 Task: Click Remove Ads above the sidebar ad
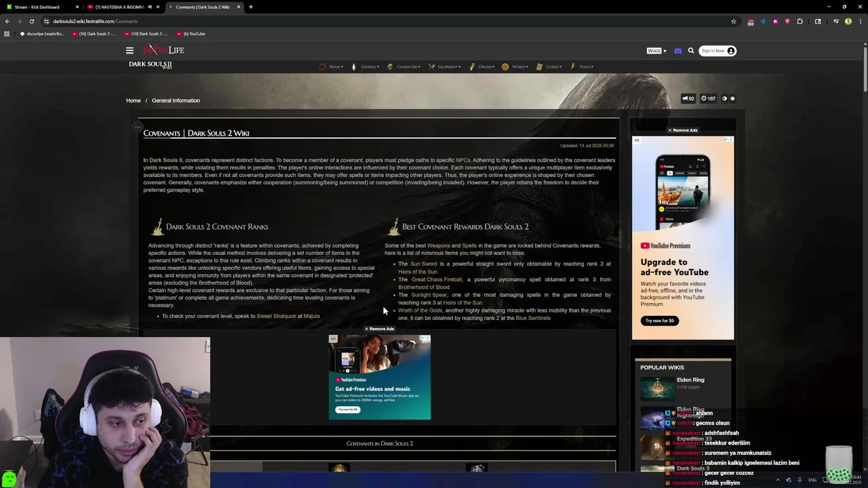tap(682, 130)
